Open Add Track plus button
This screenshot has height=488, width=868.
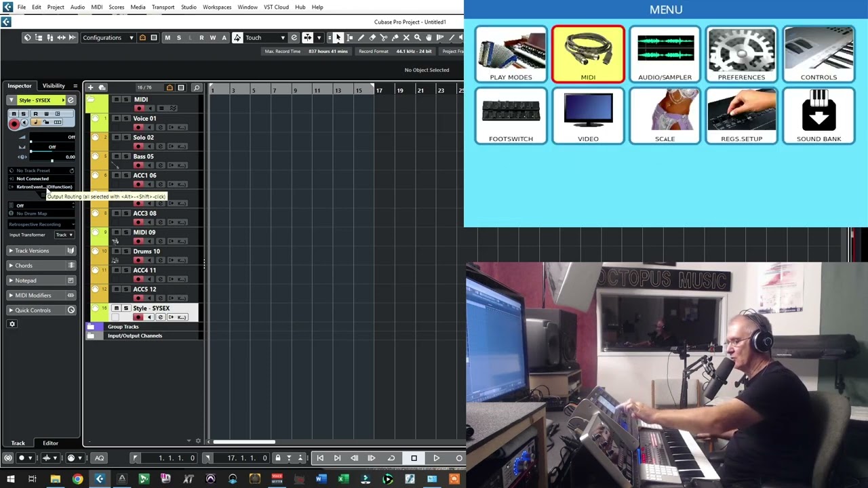[x=90, y=87]
